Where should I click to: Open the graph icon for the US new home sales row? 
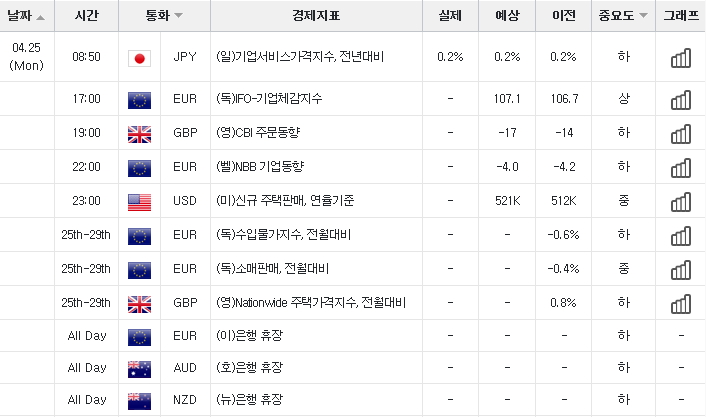tap(681, 202)
